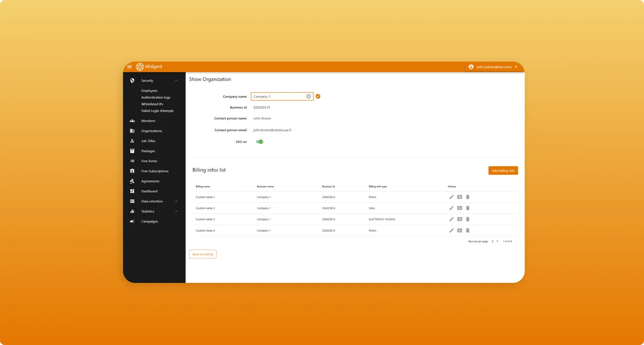
Task: Open Employees in the sidebar
Action: 149,91
